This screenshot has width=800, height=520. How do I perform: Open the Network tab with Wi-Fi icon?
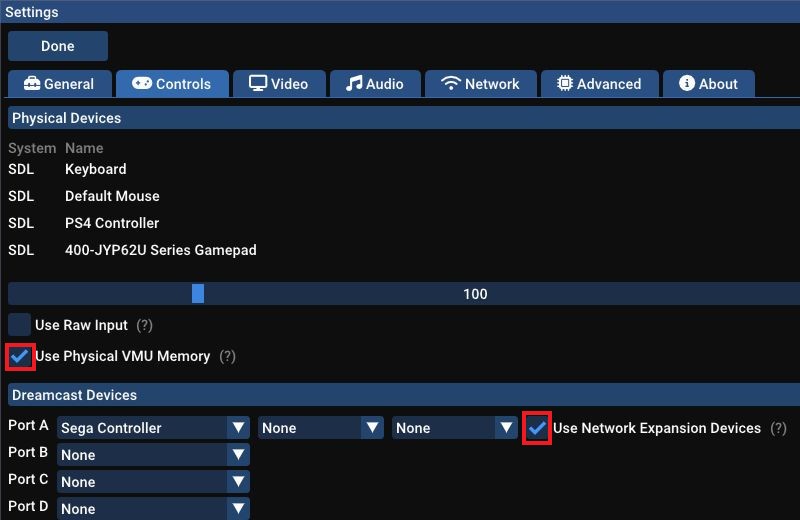click(481, 84)
